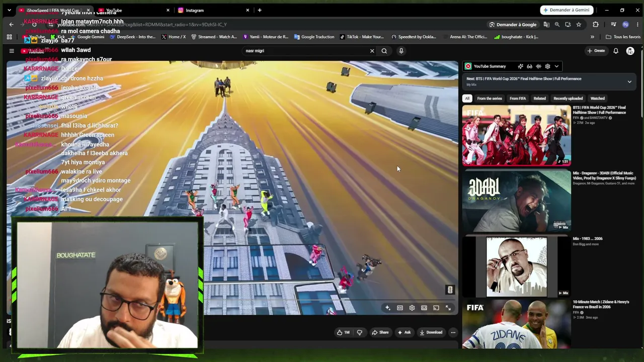Image resolution: width=644 pixels, height=362 pixels.
Task: Open the Chrome apps grid shortcut
Action: pyautogui.click(x=9, y=37)
